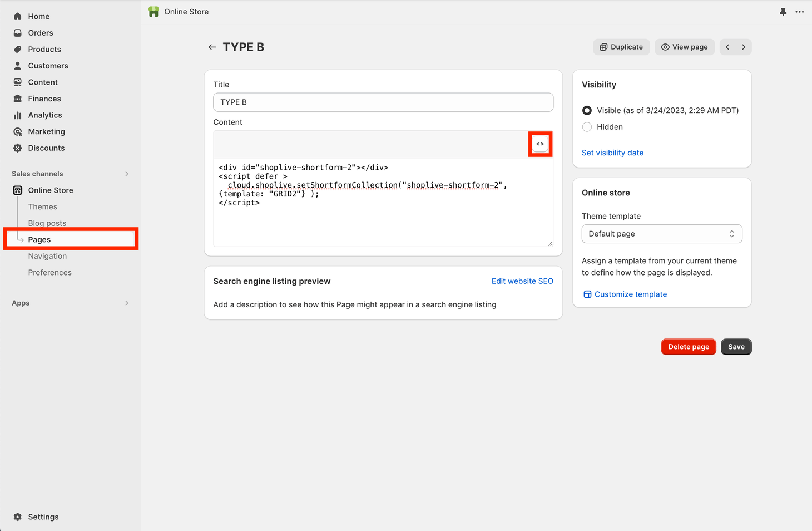
Task: Click the Orders inbox icon
Action: click(18, 33)
